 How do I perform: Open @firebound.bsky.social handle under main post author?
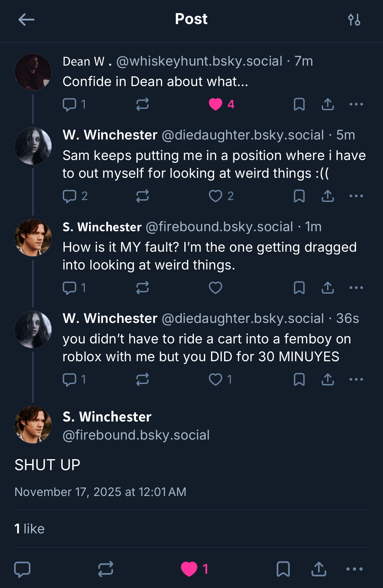136,435
